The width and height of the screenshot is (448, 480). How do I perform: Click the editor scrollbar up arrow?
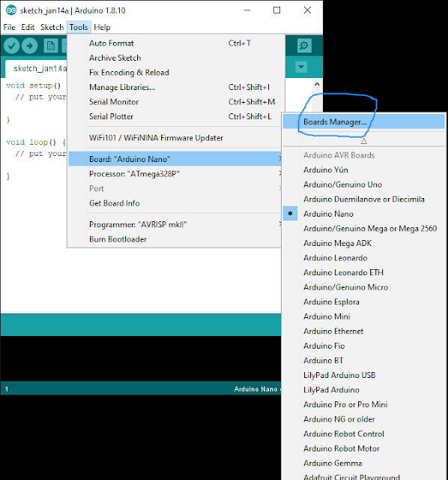tap(317, 84)
